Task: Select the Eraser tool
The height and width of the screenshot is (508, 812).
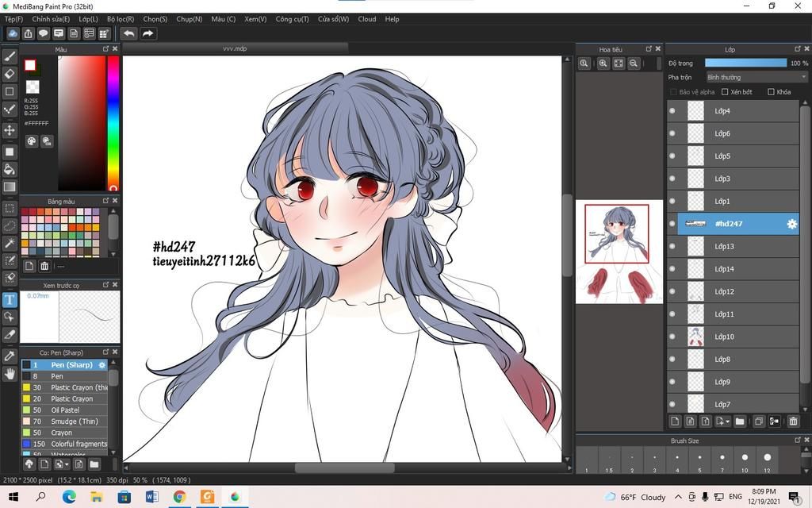Action: click(10, 74)
